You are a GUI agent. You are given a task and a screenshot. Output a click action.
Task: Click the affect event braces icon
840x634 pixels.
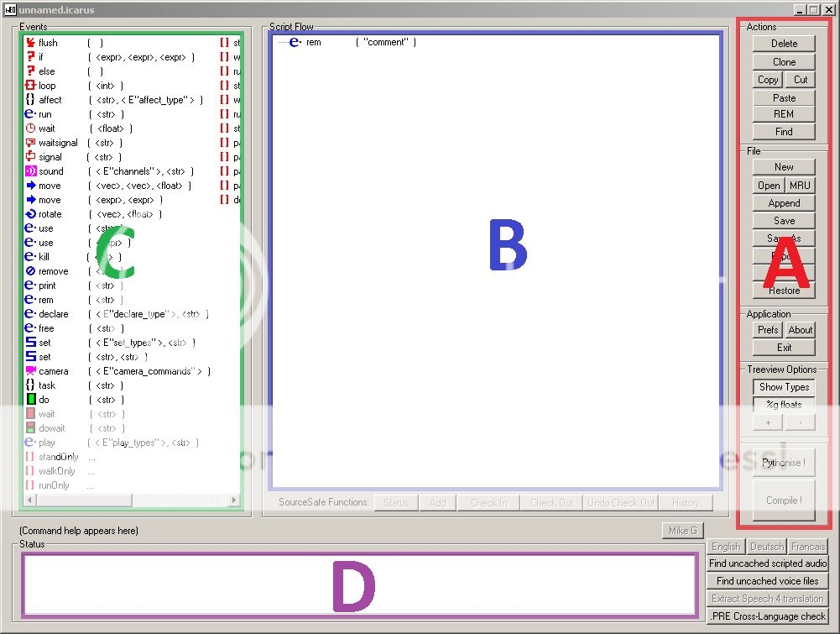[30, 100]
